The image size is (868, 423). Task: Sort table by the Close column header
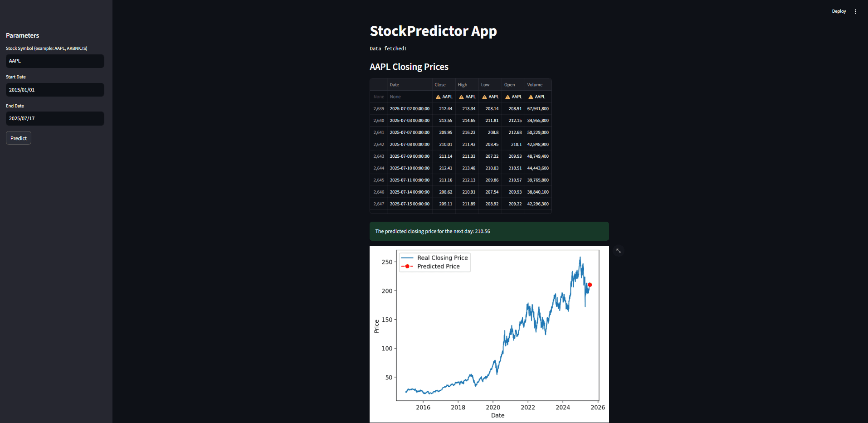[444, 85]
